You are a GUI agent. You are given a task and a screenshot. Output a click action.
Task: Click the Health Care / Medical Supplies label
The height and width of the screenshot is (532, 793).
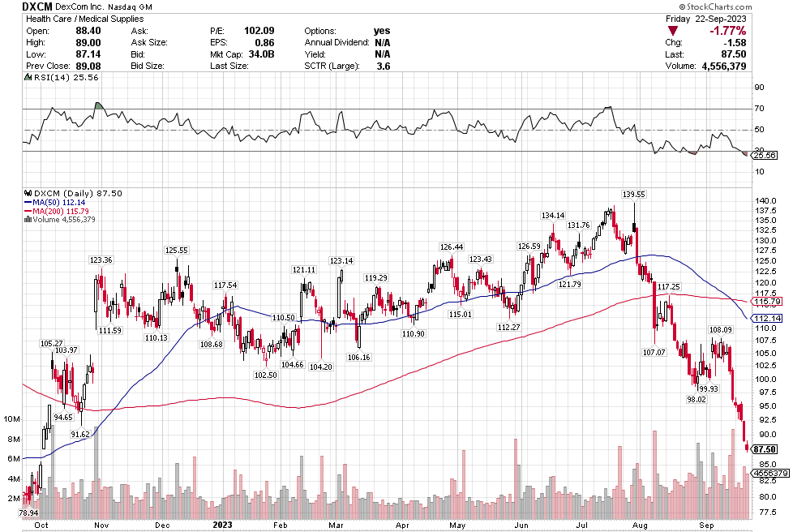[x=84, y=18]
